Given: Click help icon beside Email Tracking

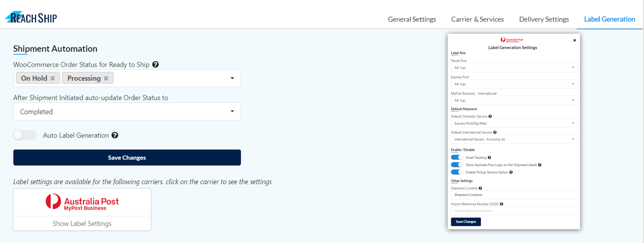Looking at the screenshot, I should pyautogui.click(x=489, y=157).
